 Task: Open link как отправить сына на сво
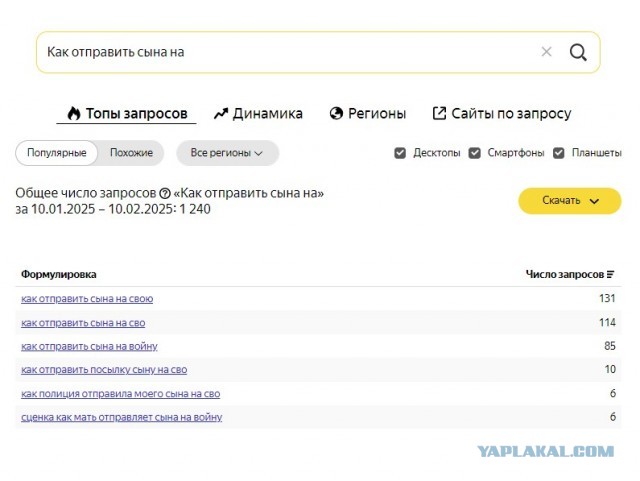coord(83,323)
